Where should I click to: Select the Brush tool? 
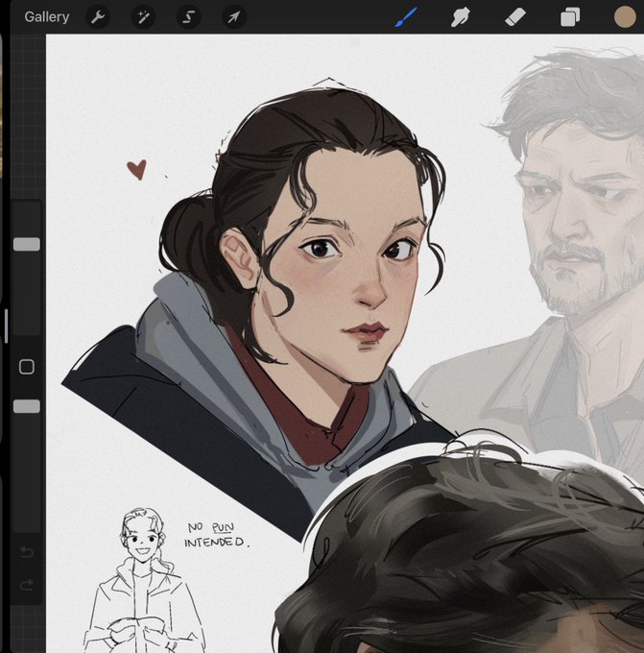[405, 17]
